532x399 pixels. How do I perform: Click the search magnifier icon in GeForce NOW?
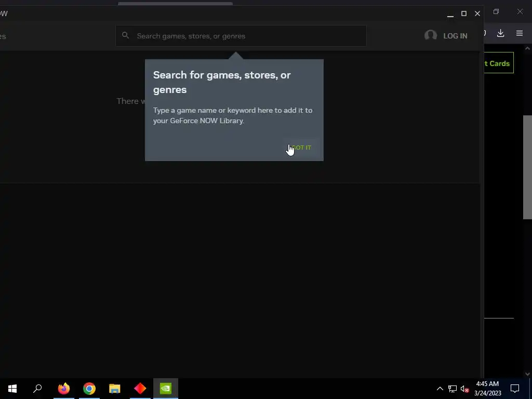125,35
